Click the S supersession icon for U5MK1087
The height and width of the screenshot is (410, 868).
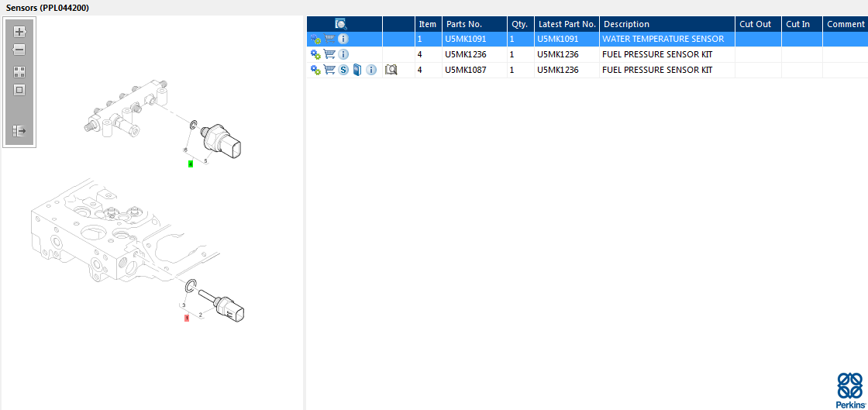343,70
